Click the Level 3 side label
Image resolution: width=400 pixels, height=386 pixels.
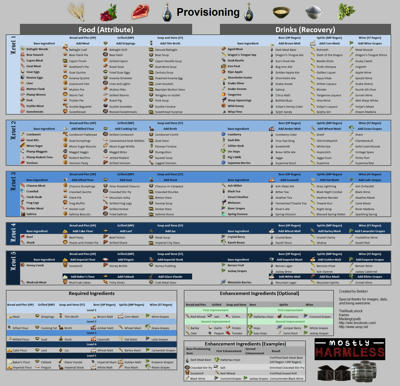pyautogui.click(x=13, y=182)
